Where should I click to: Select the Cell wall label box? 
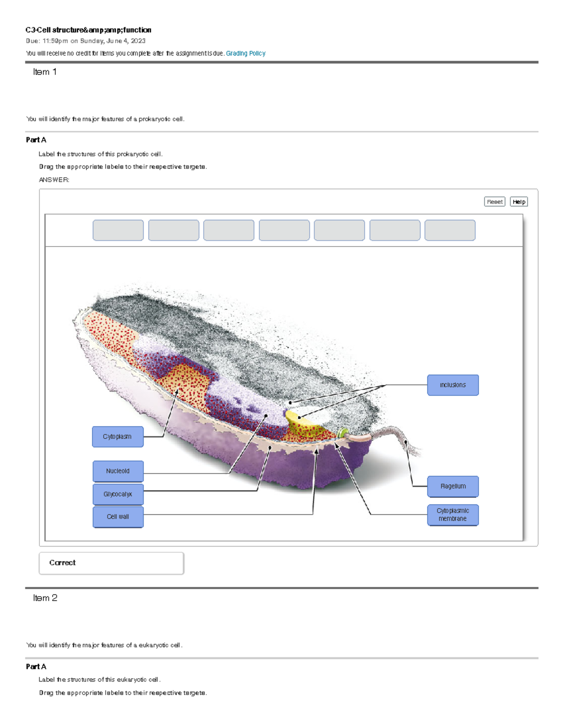118,517
